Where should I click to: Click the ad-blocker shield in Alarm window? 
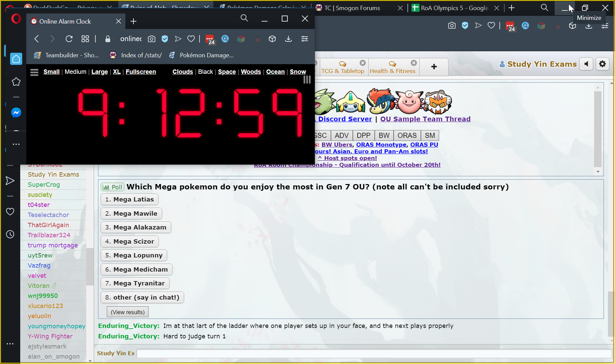[165, 39]
